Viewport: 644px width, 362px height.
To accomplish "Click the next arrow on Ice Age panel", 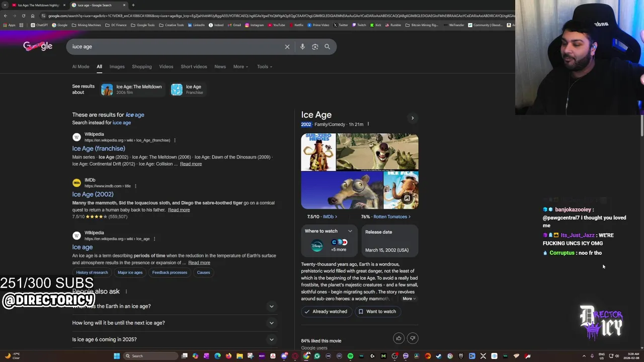I will [x=413, y=118].
